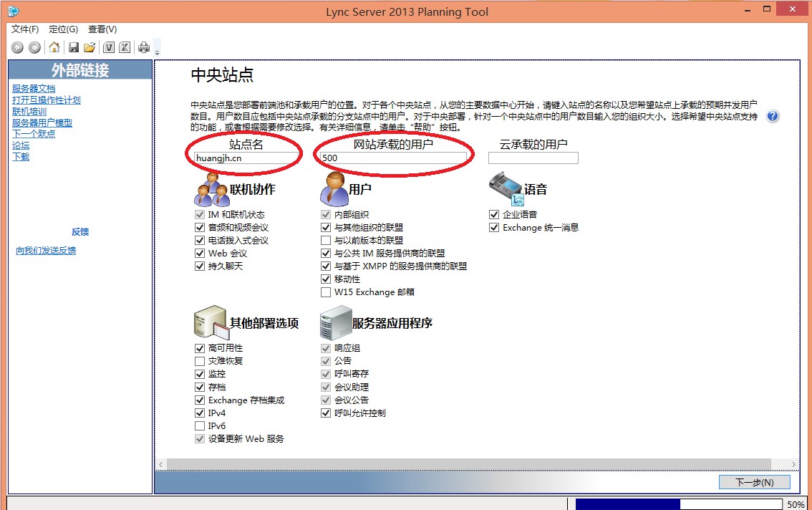812x510 pixels.
Task: Click the 语音 phone icon
Action: tap(506, 190)
